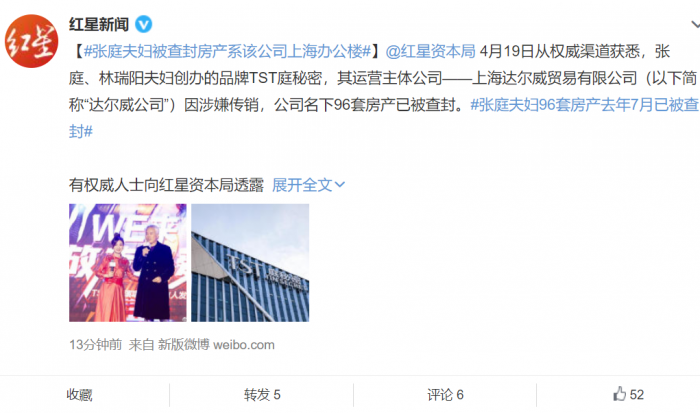The width and height of the screenshot is (700, 413).
Task: Click the thumbs-up like icon
Action: (x=619, y=394)
